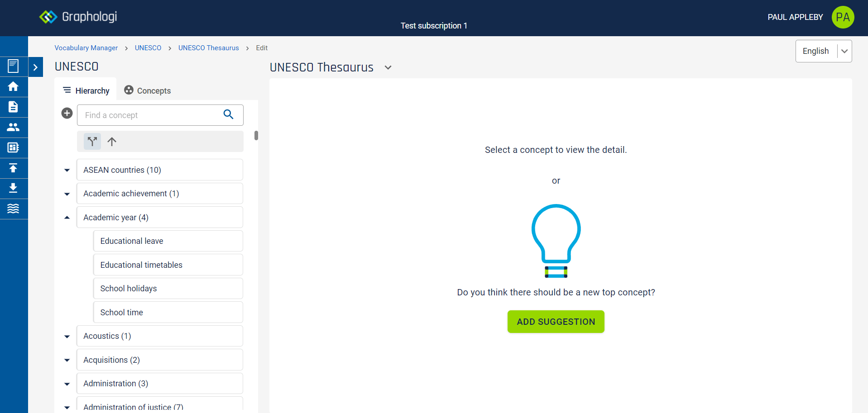Click the up arrow icon above the tree
868x413 pixels.
click(x=112, y=142)
